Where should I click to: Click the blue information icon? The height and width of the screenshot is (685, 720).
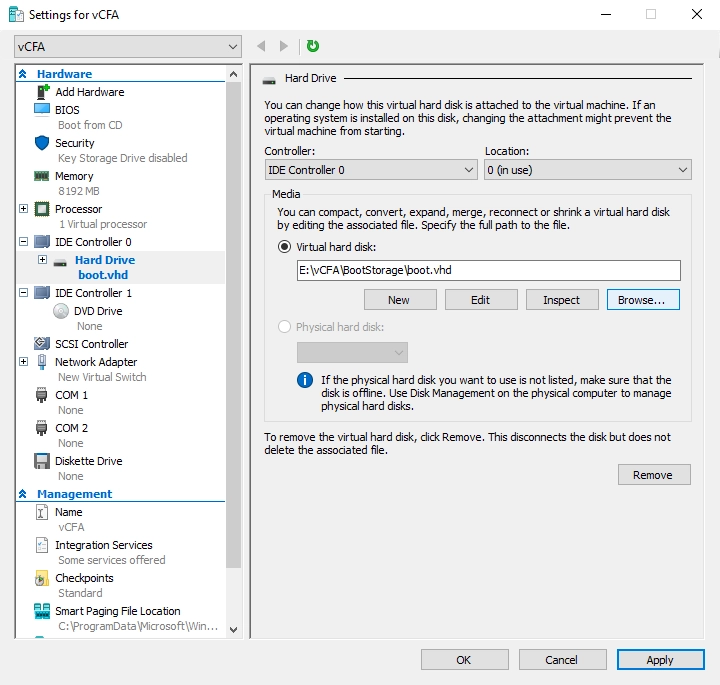pyautogui.click(x=305, y=380)
